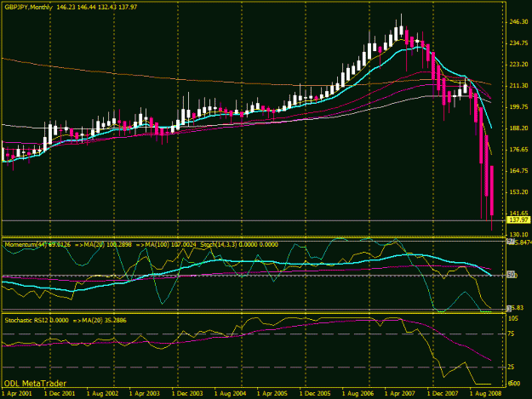Screen dimensions: 532x399
Task: Click the Stoch(14,3,3) indicator label
Action: tap(239, 244)
